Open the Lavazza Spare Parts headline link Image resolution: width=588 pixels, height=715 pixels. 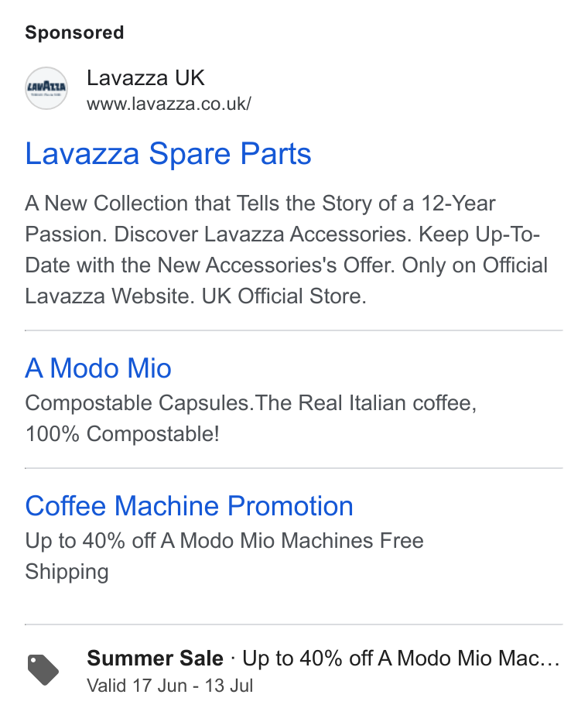click(168, 154)
